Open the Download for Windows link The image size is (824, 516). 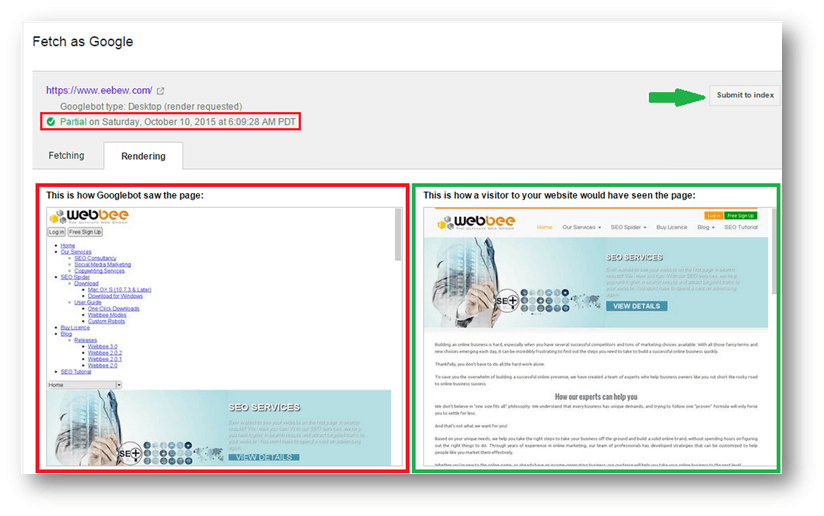coord(115,296)
